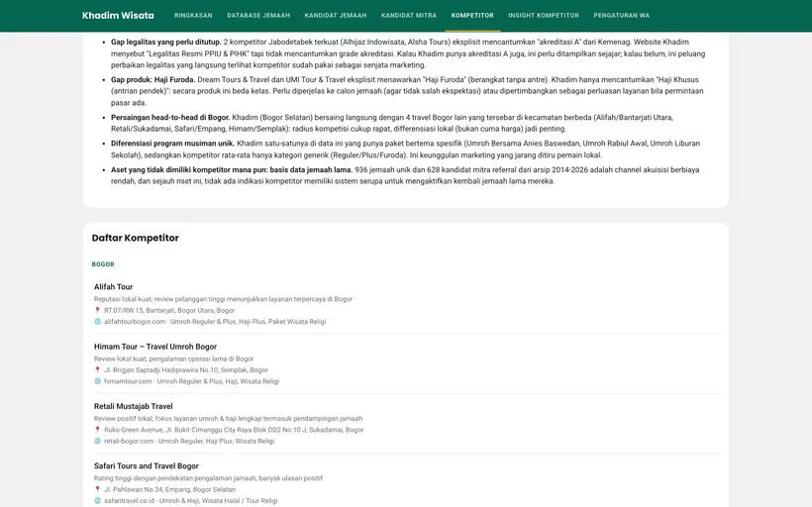Click Safari description 'Rating tinggi dengan pendekatan'
812x507 pixels.
point(208,478)
